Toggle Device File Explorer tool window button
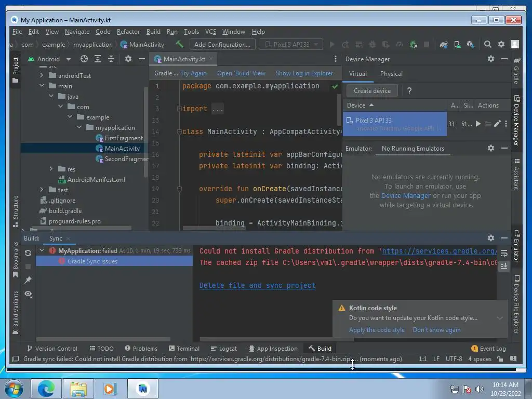This screenshot has height=399, width=532. [516, 304]
